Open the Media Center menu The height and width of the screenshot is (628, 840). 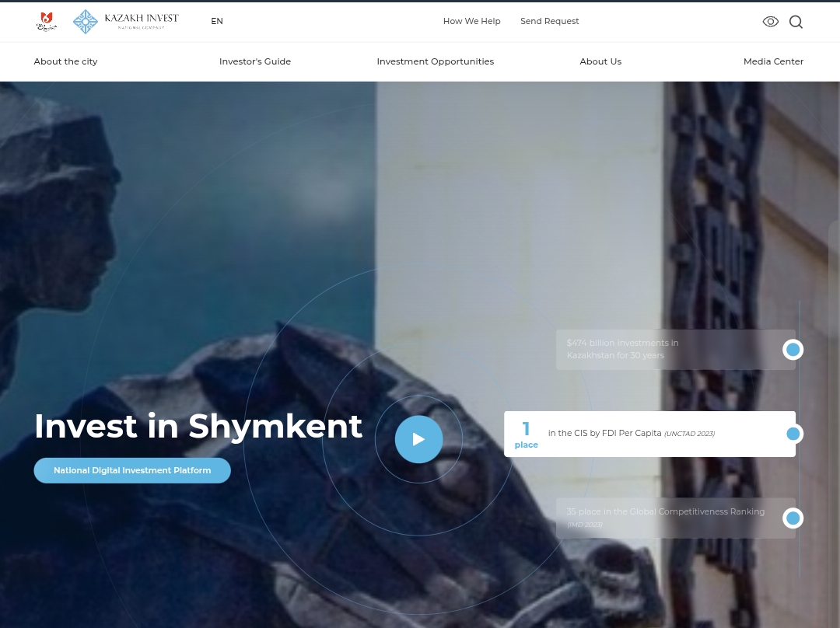click(774, 61)
